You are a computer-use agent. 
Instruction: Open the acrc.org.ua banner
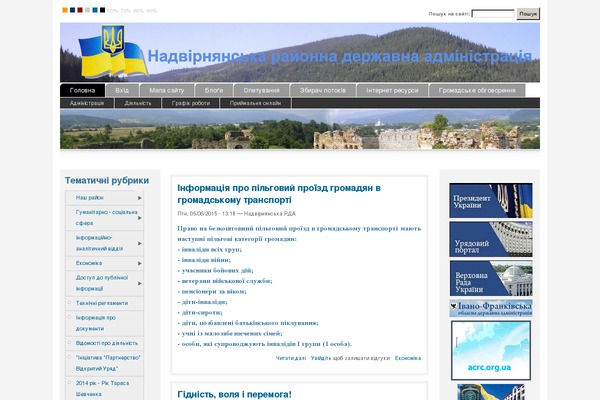pos(491,351)
